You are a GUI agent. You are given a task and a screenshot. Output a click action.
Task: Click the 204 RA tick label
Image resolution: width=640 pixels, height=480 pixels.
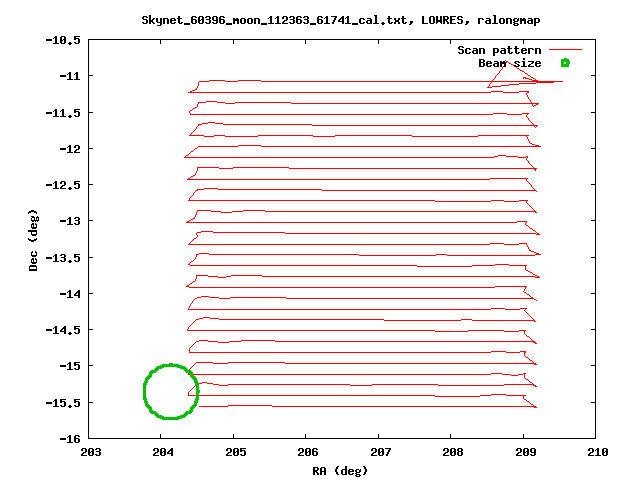[163, 452]
